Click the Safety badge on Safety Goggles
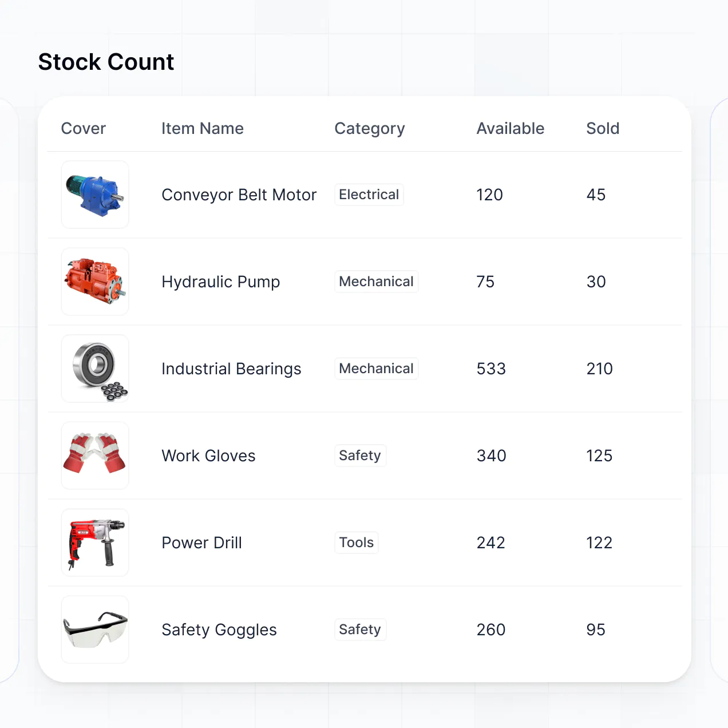Viewport: 728px width, 728px height. click(360, 630)
